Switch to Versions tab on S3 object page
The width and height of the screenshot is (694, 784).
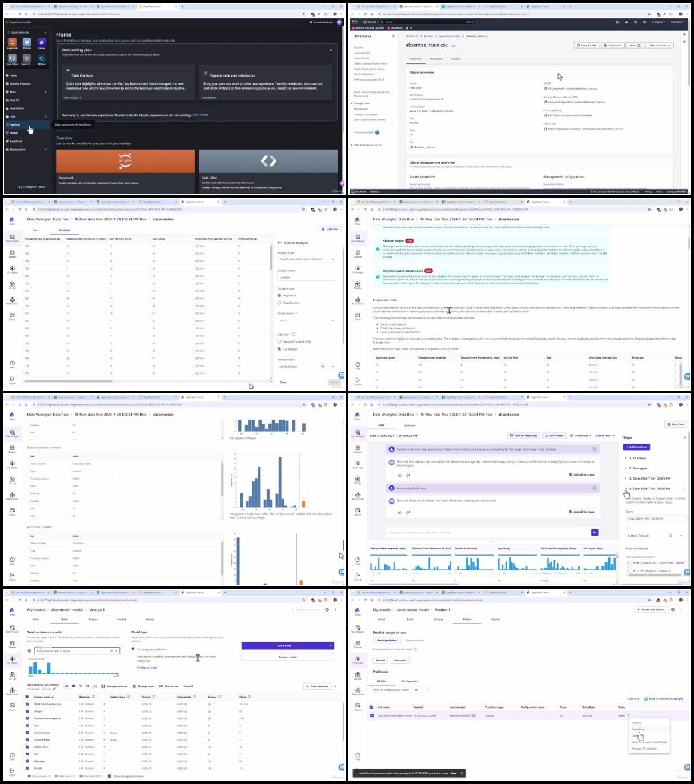click(456, 59)
